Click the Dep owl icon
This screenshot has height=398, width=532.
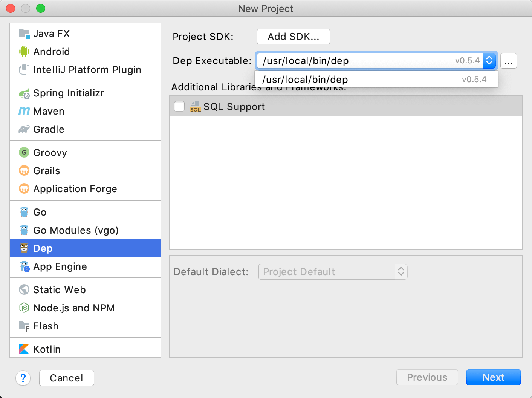(x=24, y=248)
